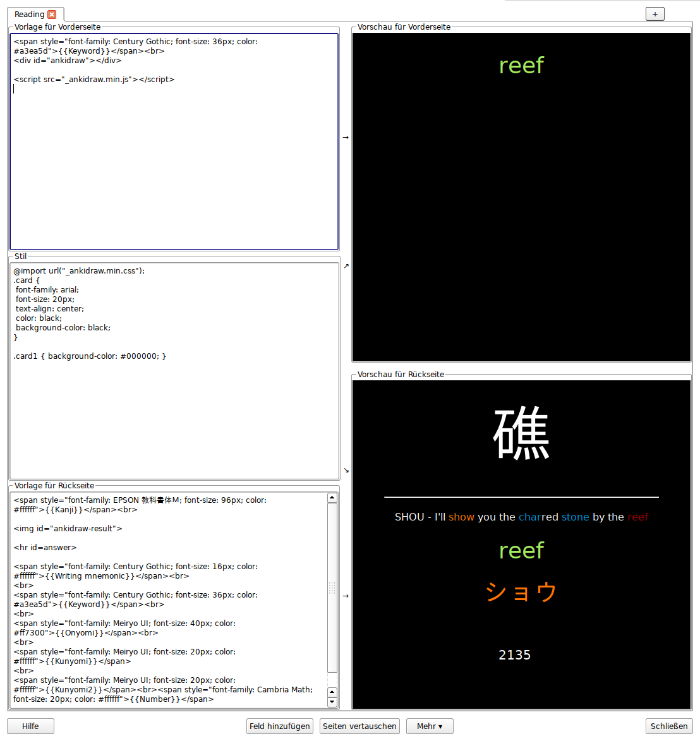Close the Reading tab with the red X
This screenshot has height=741, width=700.
(x=52, y=15)
